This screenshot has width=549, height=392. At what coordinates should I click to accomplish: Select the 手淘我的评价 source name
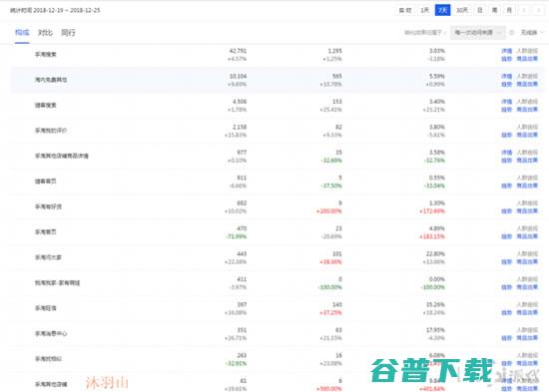tap(51, 131)
